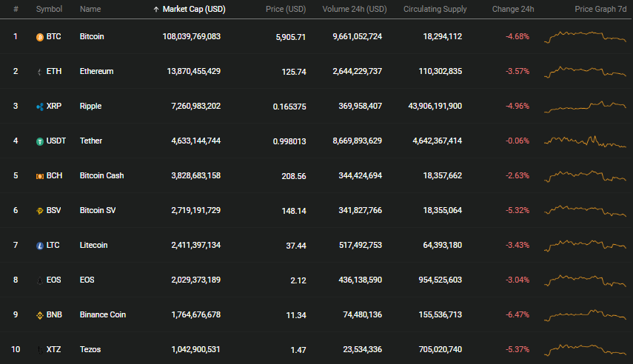Click the # rank column header
633x364 pixels.
point(16,9)
